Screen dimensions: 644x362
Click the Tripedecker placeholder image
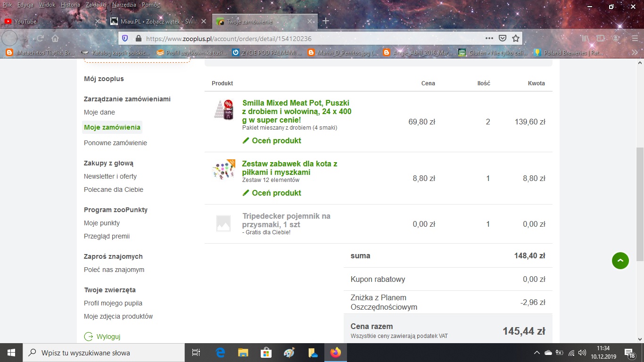[x=223, y=223]
